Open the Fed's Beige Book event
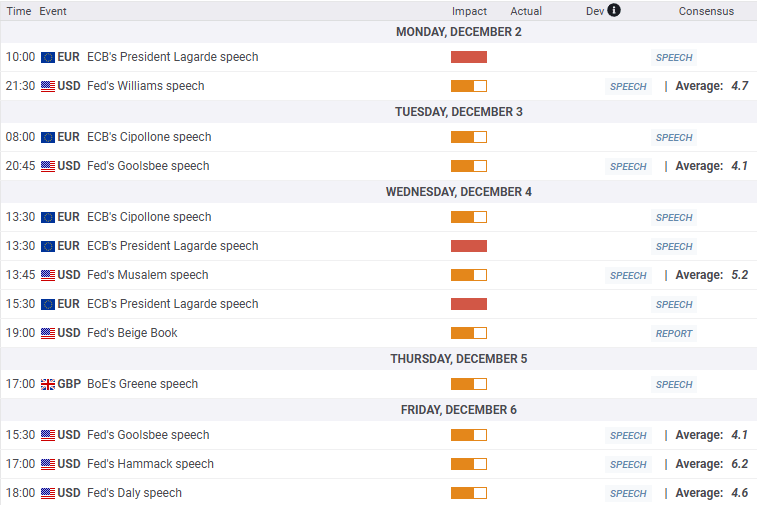757x505 pixels. pos(132,333)
